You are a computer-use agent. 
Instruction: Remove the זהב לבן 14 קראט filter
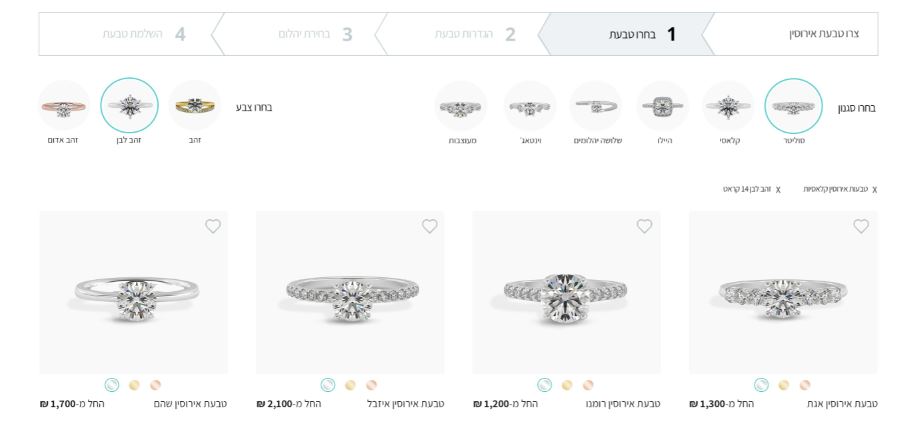pyautogui.click(x=778, y=190)
